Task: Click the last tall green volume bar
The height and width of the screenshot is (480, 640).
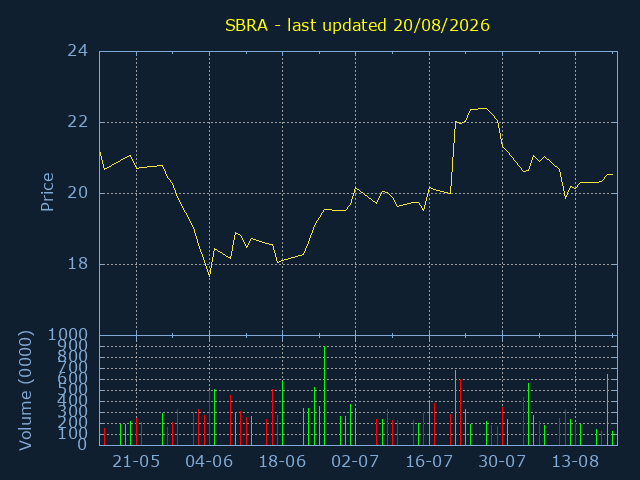Action: point(607,409)
